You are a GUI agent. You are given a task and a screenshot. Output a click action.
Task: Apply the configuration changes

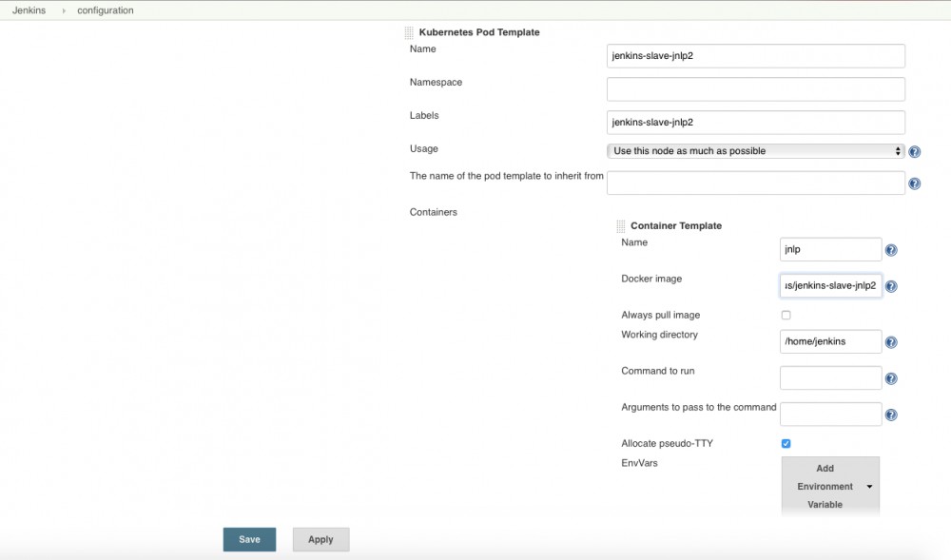pyautogui.click(x=320, y=539)
